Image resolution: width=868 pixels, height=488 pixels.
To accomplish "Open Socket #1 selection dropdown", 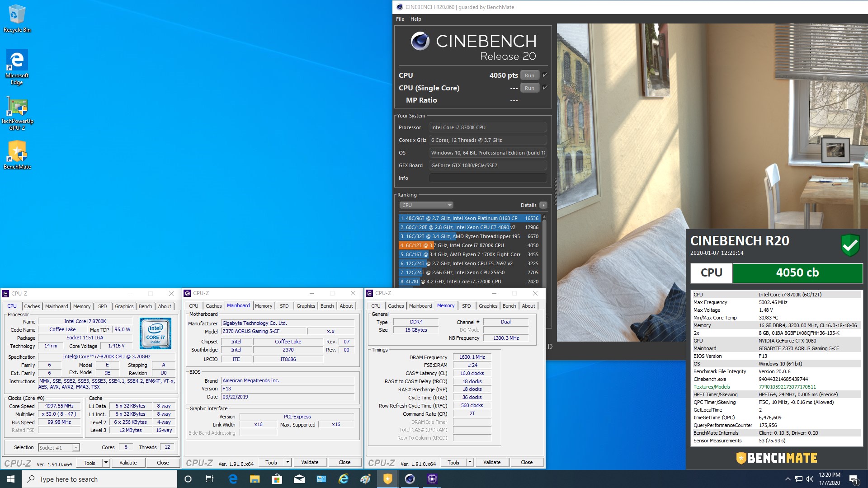I will pyautogui.click(x=59, y=448).
